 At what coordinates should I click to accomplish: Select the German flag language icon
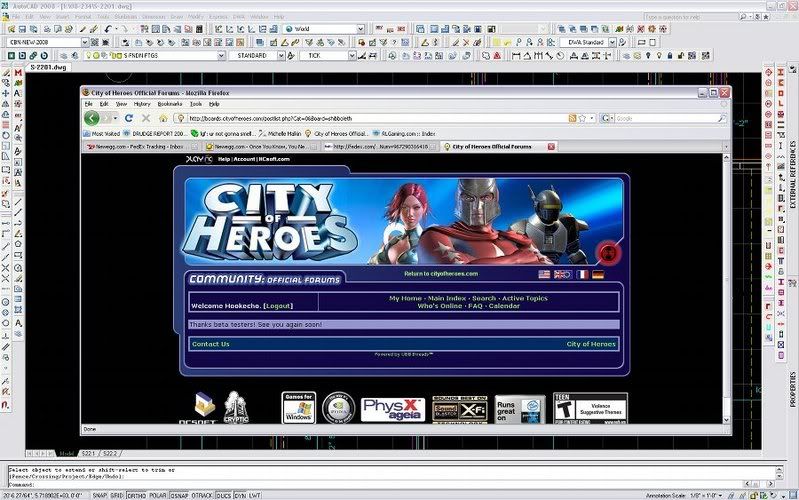tap(598, 274)
